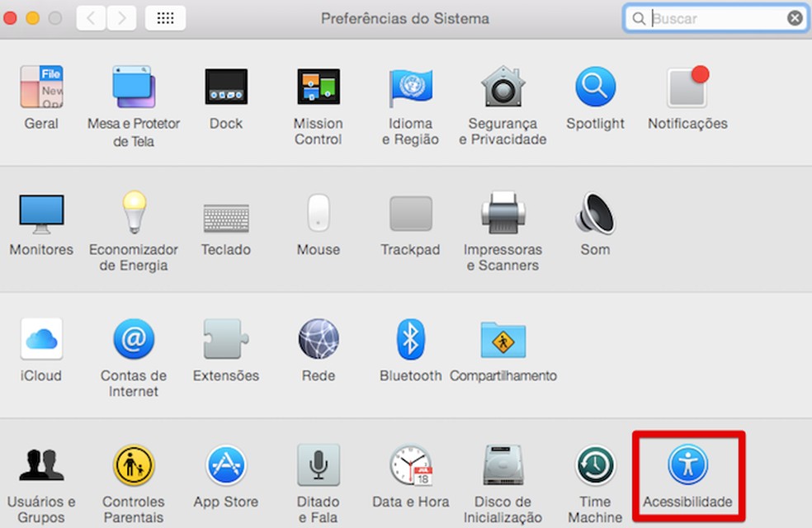812x528 pixels.
Task: Open Spotlight preferences
Action: tap(595, 87)
